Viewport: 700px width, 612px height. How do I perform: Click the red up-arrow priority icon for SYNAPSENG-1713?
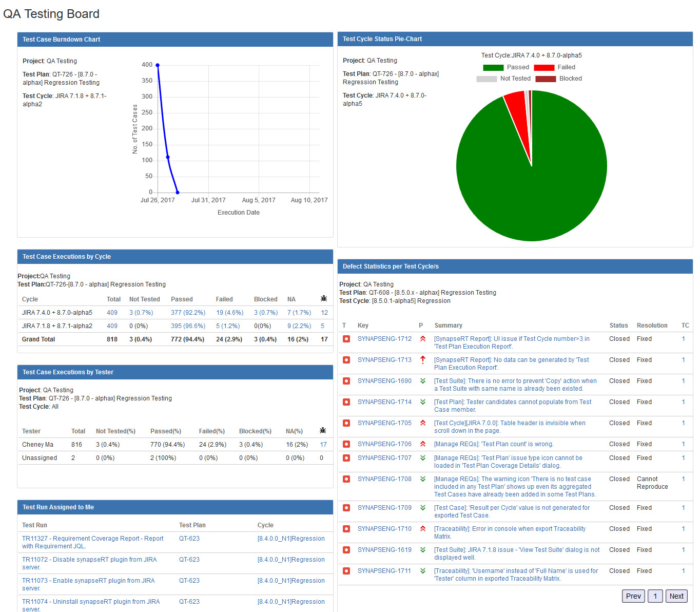coord(423,360)
